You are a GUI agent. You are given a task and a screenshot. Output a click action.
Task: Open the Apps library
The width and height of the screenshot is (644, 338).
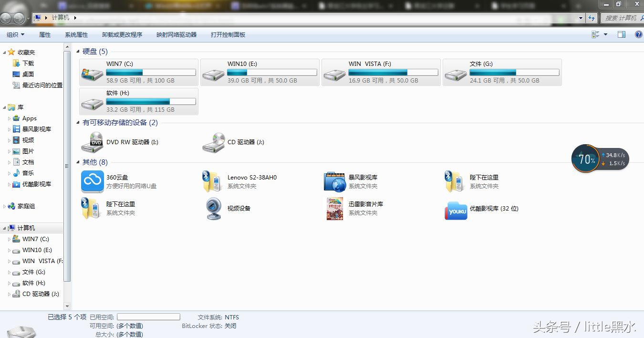pyautogui.click(x=29, y=118)
